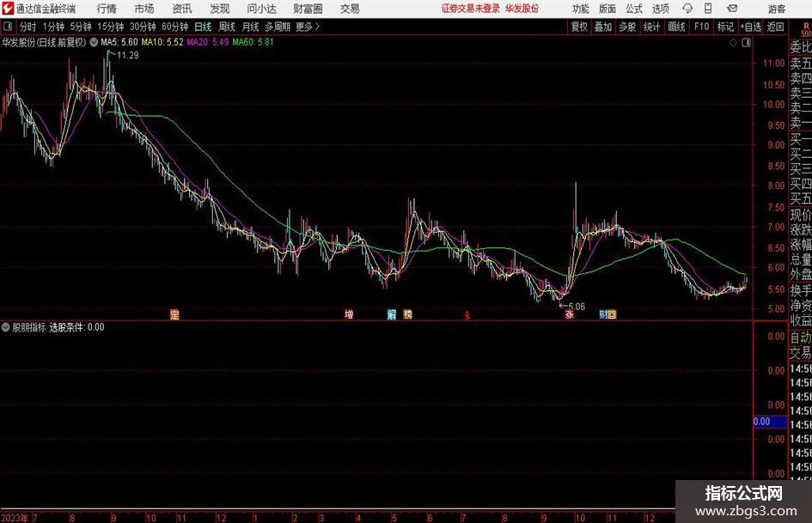
Task: Click the blue 0.00 axis value box
Action: (770, 422)
